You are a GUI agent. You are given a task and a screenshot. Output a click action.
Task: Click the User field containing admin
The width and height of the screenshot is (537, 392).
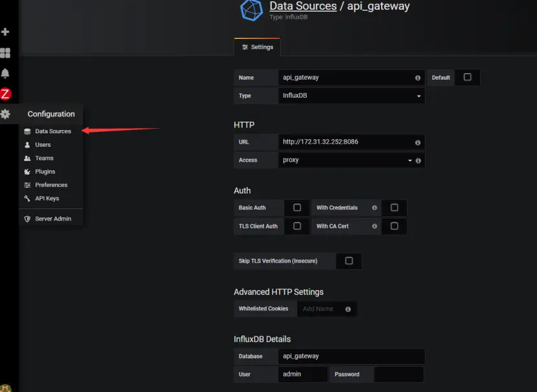(303, 375)
